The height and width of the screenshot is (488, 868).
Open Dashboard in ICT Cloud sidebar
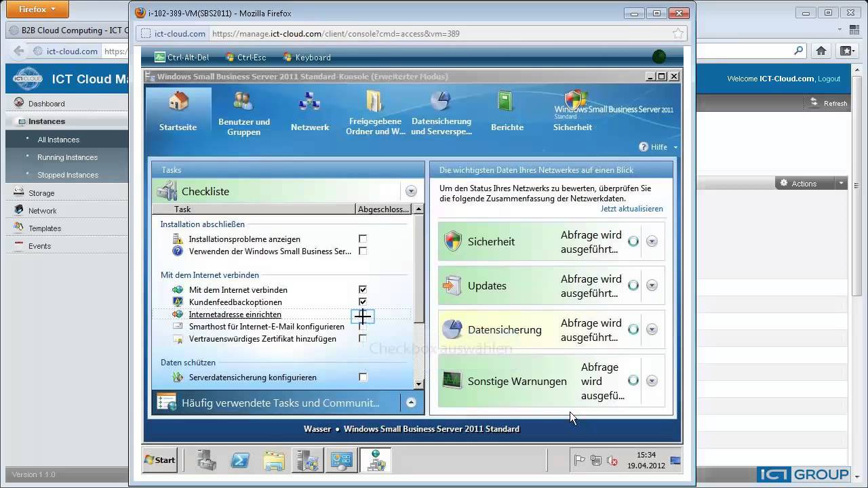47,104
